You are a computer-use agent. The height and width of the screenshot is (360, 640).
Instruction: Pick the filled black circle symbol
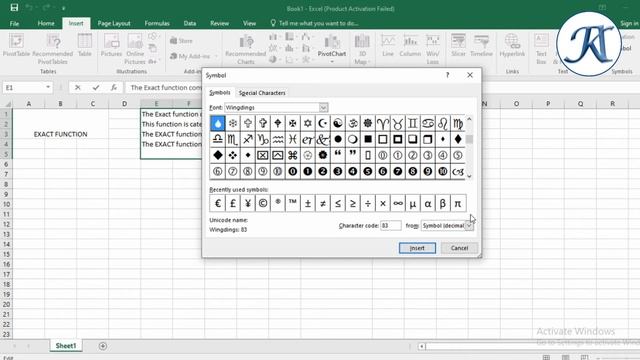(338, 140)
